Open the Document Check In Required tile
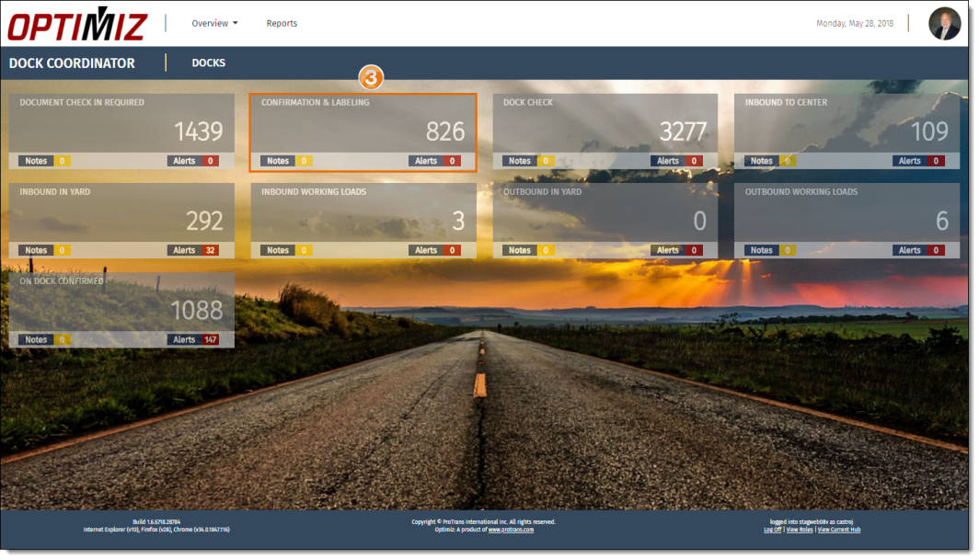979x560 pixels. coord(121,124)
